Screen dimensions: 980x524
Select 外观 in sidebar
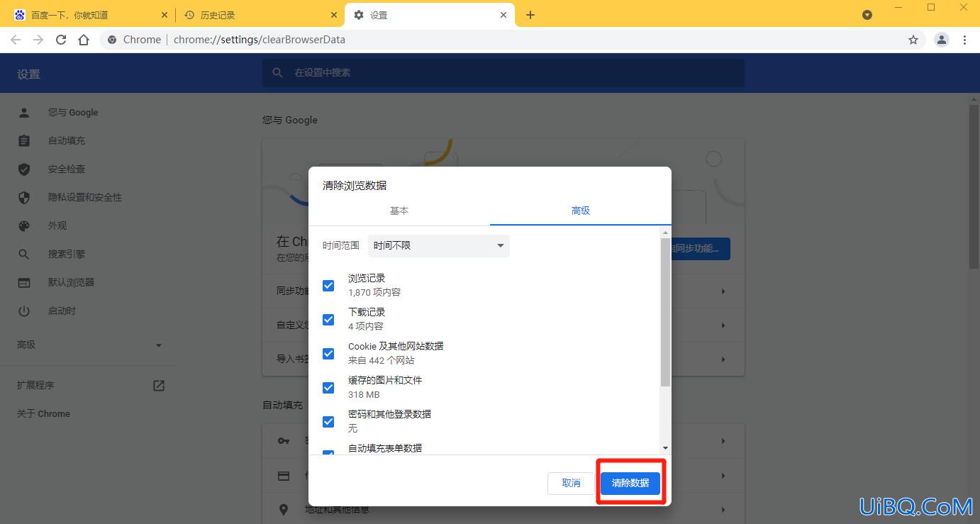(57, 225)
